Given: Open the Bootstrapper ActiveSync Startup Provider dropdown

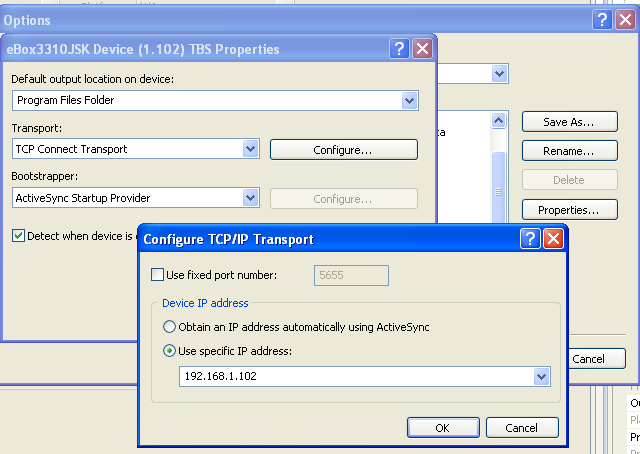Looking at the screenshot, I should (x=251, y=198).
